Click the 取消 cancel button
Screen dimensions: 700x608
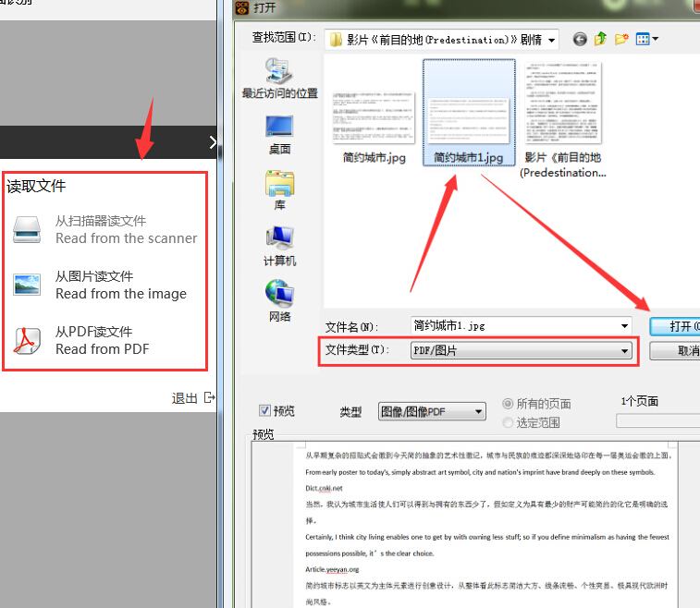[x=675, y=350]
